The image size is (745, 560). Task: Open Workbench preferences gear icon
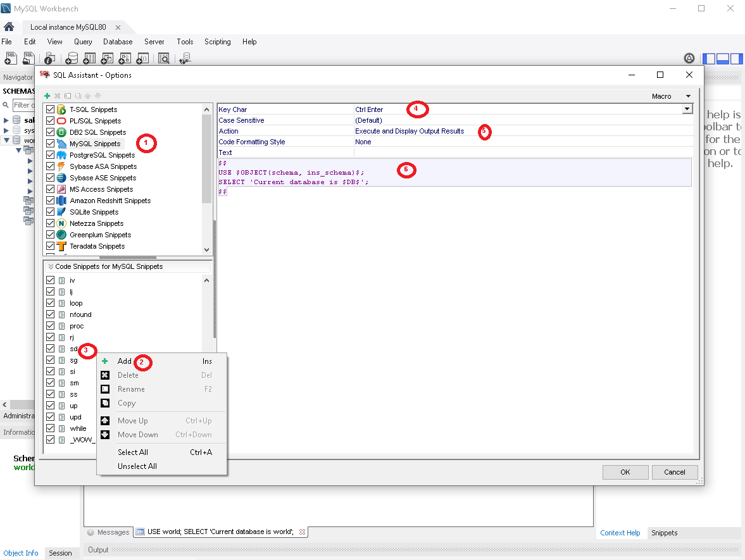pos(689,58)
